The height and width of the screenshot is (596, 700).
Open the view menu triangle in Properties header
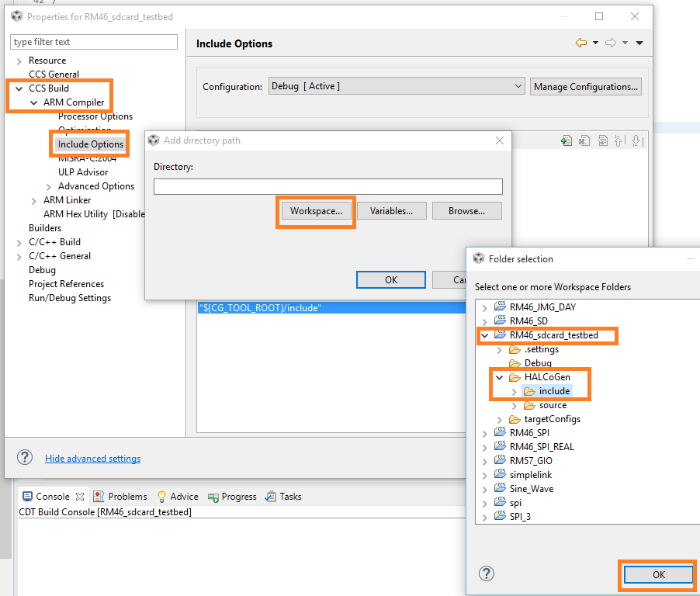coord(639,43)
